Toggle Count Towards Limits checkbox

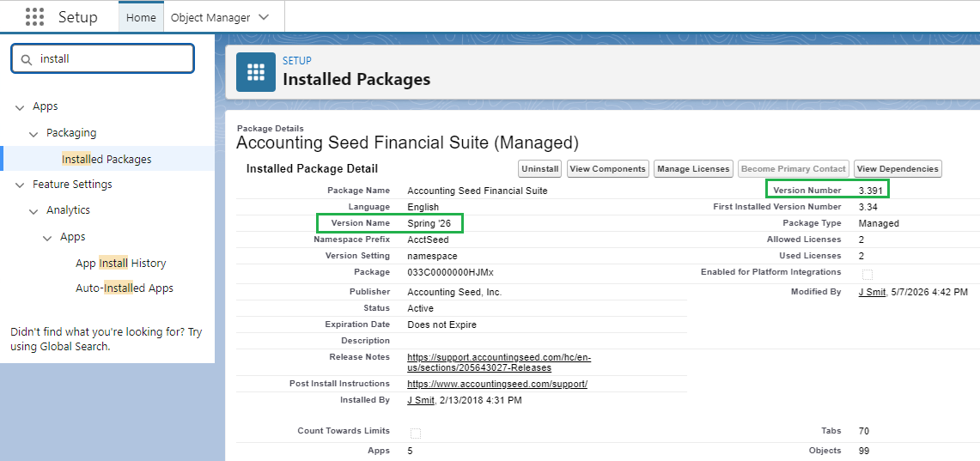tap(416, 433)
